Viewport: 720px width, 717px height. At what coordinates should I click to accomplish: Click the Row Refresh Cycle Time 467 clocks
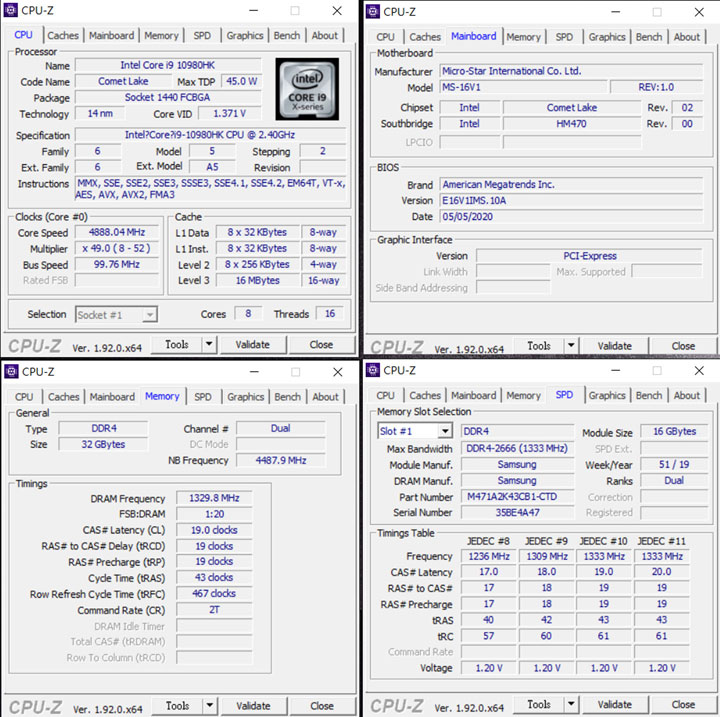click(214, 593)
